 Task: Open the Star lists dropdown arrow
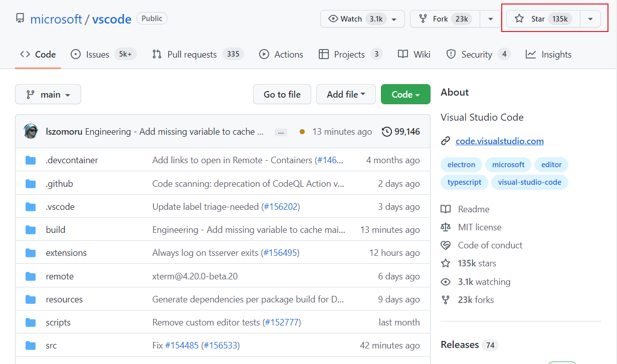pos(590,19)
